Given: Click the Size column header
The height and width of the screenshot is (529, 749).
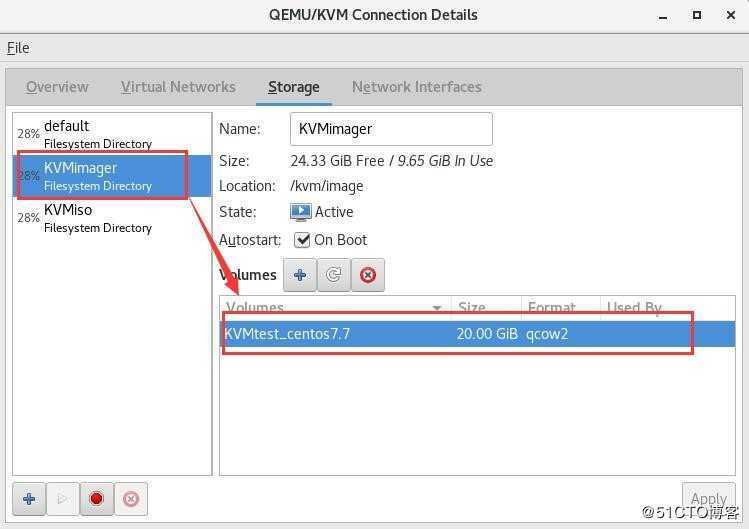Looking at the screenshot, I should coord(486,308).
